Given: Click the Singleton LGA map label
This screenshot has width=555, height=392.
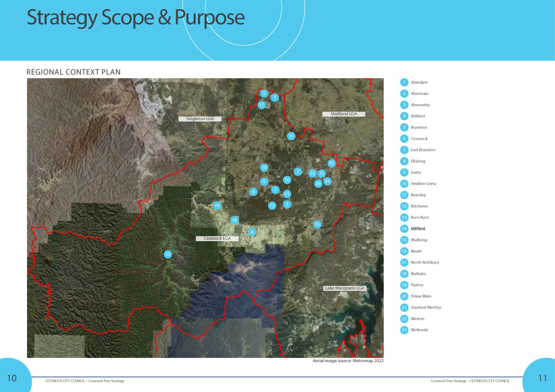Looking at the screenshot, I should pyautogui.click(x=200, y=119).
